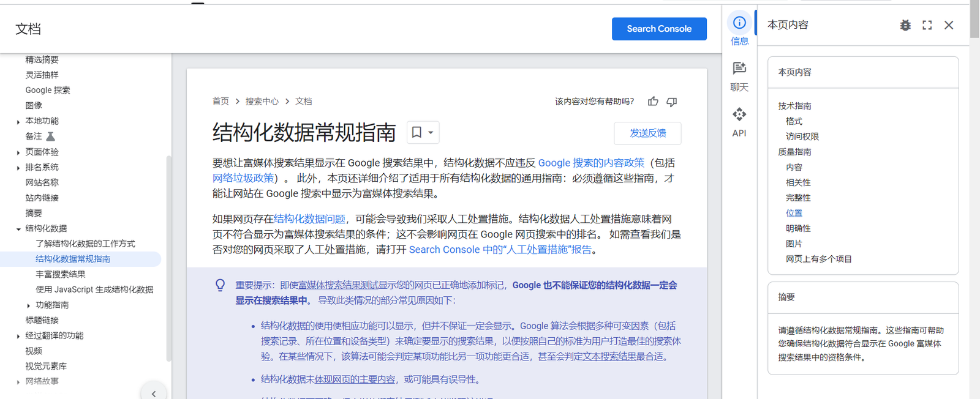Click the bookmark icon next to the title
This screenshot has width=980, height=399.
click(x=417, y=132)
